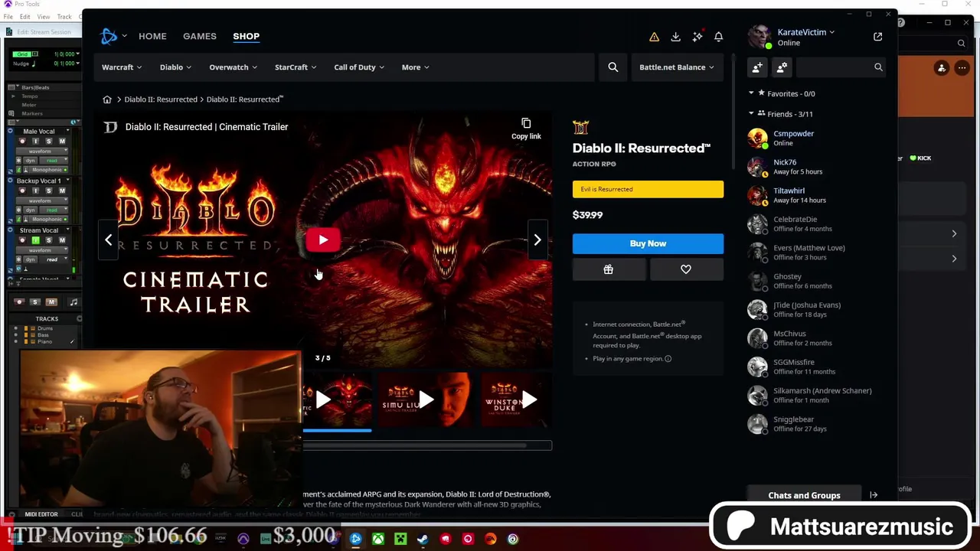Open Chats and Groups expand arrow

coord(874,495)
